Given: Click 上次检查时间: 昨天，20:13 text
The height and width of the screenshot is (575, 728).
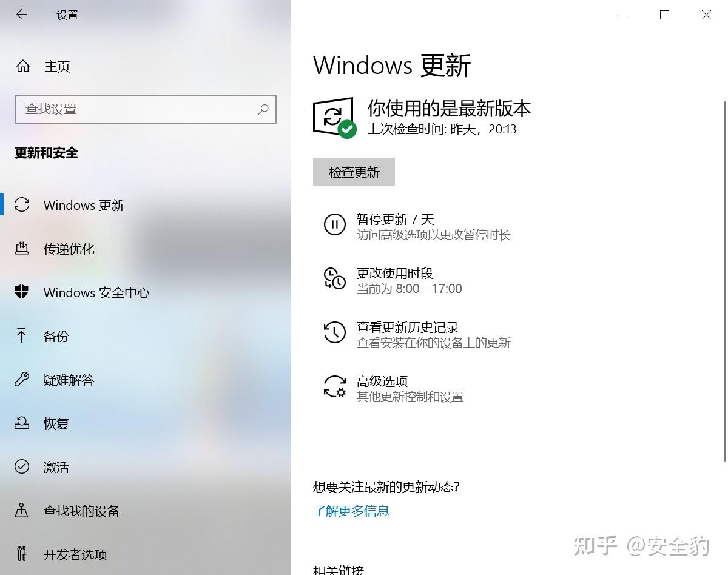Looking at the screenshot, I should tap(442, 129).
